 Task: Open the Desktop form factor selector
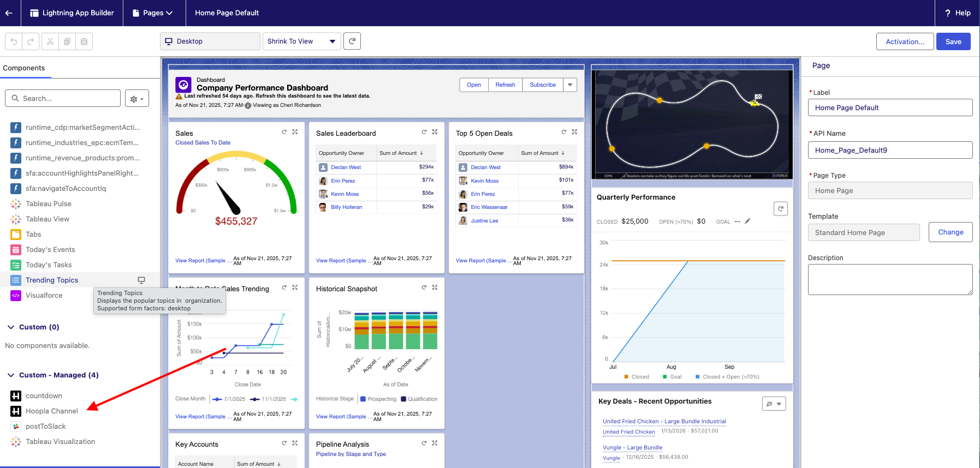pyautogui.click(x=210, y=41)
